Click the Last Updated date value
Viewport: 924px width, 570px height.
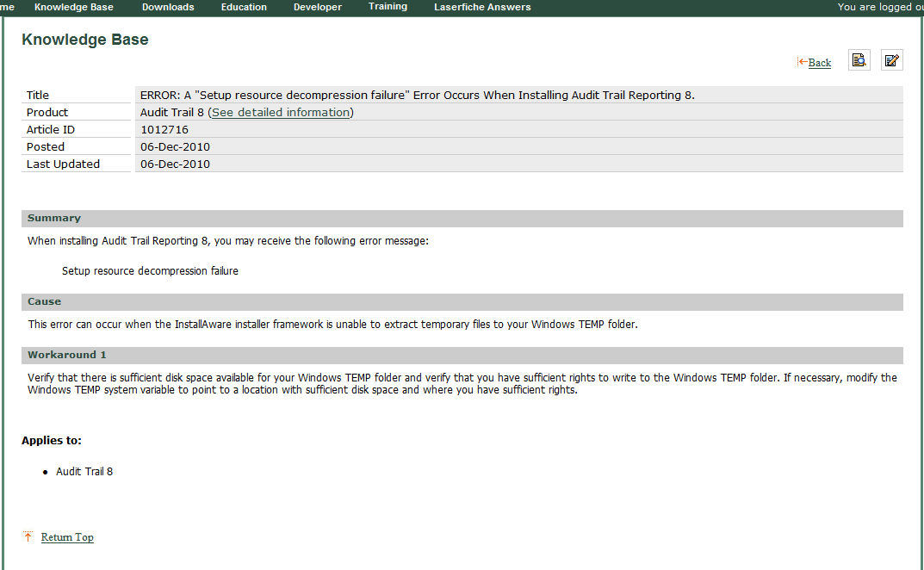[175, 164]
